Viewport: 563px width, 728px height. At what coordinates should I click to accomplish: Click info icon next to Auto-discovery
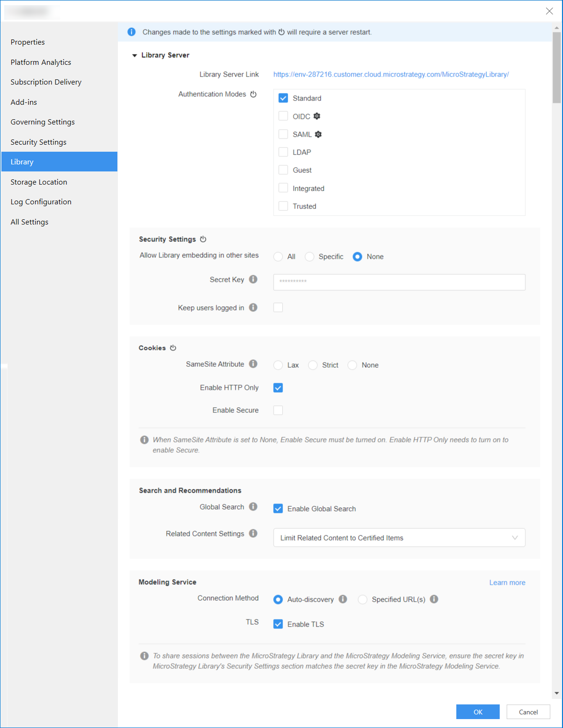point(343,599)
